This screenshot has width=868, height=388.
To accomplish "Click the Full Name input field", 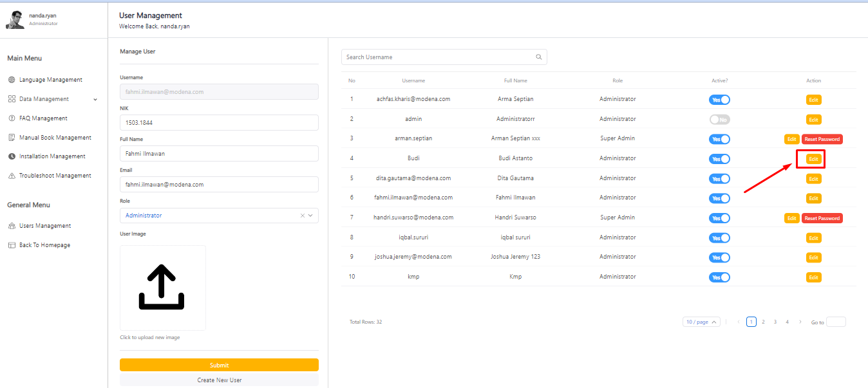I will tap(219, 154).
